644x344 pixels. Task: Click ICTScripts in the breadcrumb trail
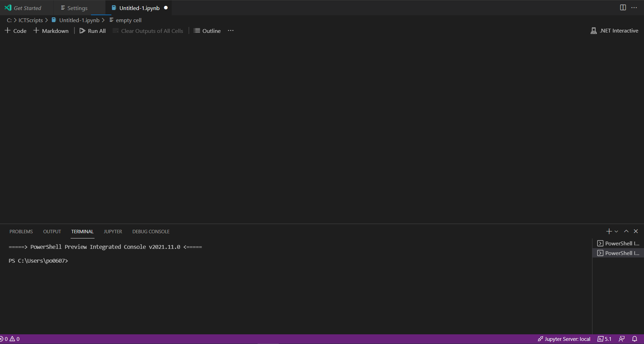(30, 20)
